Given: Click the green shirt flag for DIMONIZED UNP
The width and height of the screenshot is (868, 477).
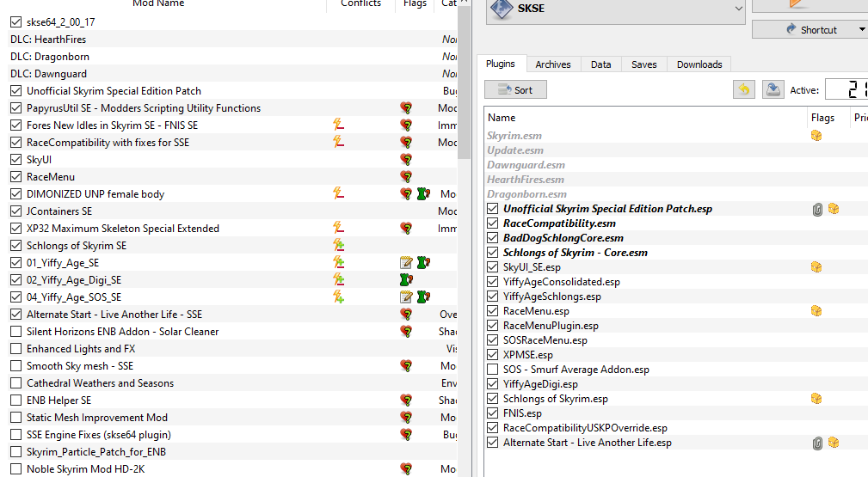Looking at the screenshot, I should click(423, 193).
